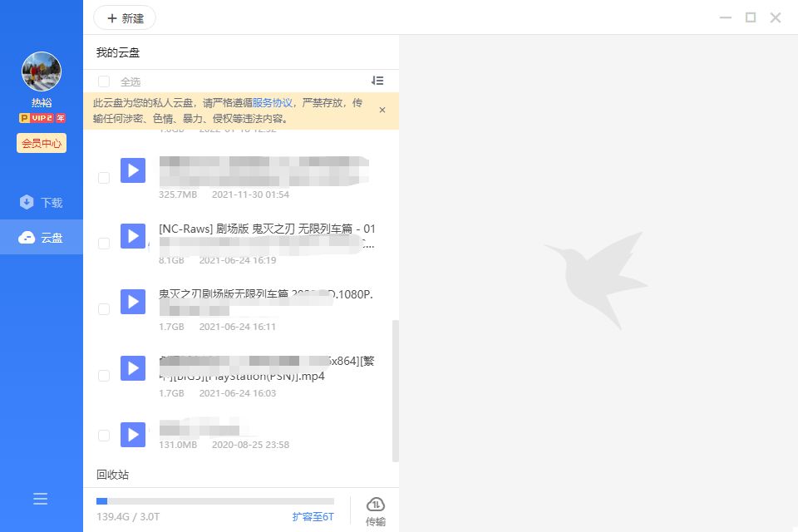
Task: Dismiss the yellow notice banner
Action: click(382, 110)
